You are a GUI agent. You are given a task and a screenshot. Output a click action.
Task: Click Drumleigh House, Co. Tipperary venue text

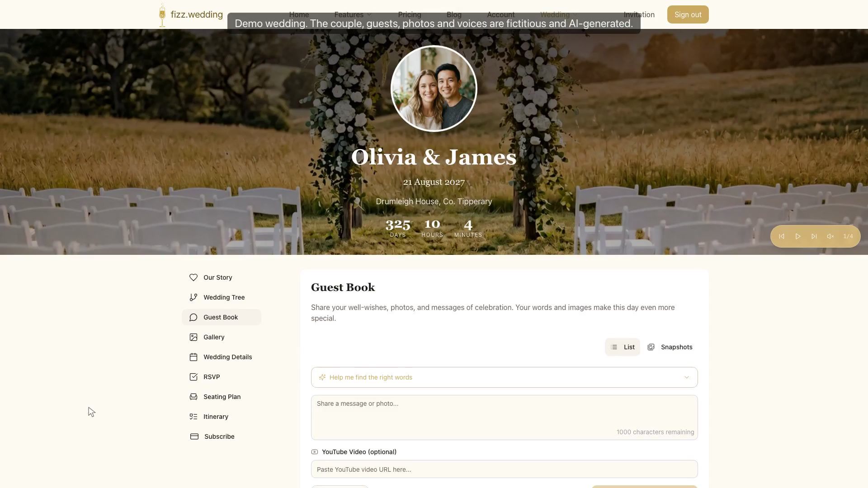pyautogui.click(x=434, y=202)
